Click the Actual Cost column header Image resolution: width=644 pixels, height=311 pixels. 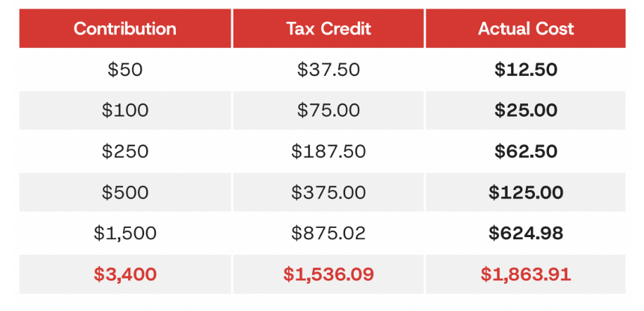pos(526,28)
